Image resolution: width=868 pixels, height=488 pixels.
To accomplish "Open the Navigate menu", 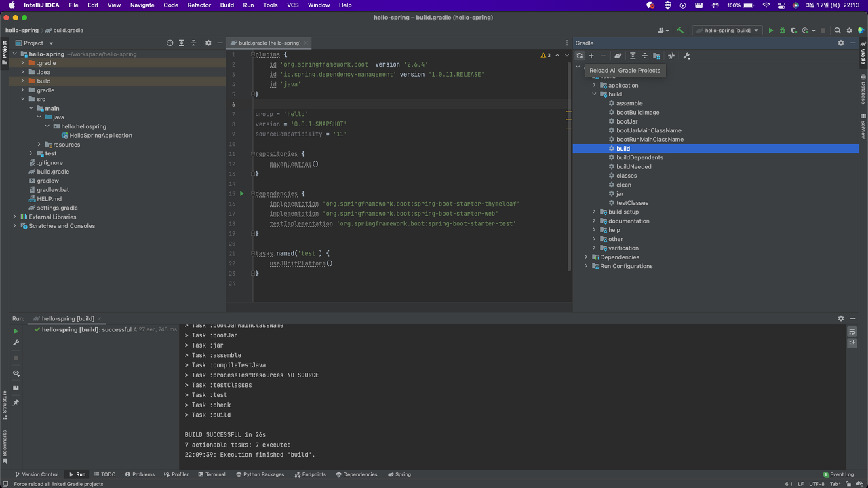I will (142, 5).
